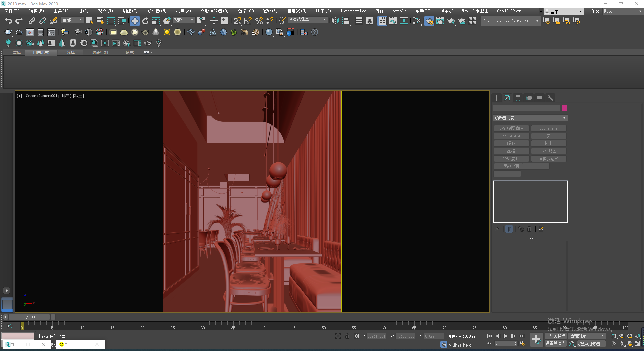Click the Mirror tool icon
This screenshot has width=644, height=351.
point(335,21)
